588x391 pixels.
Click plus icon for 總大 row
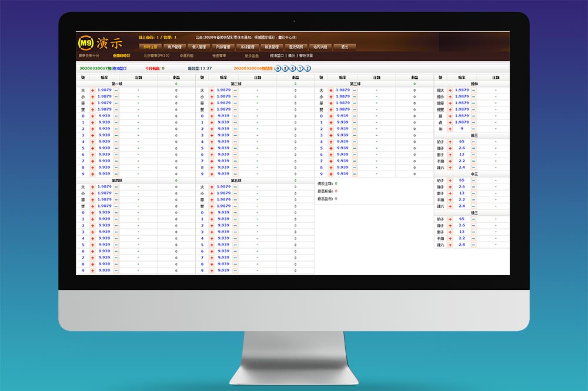[x=450, y=91]
